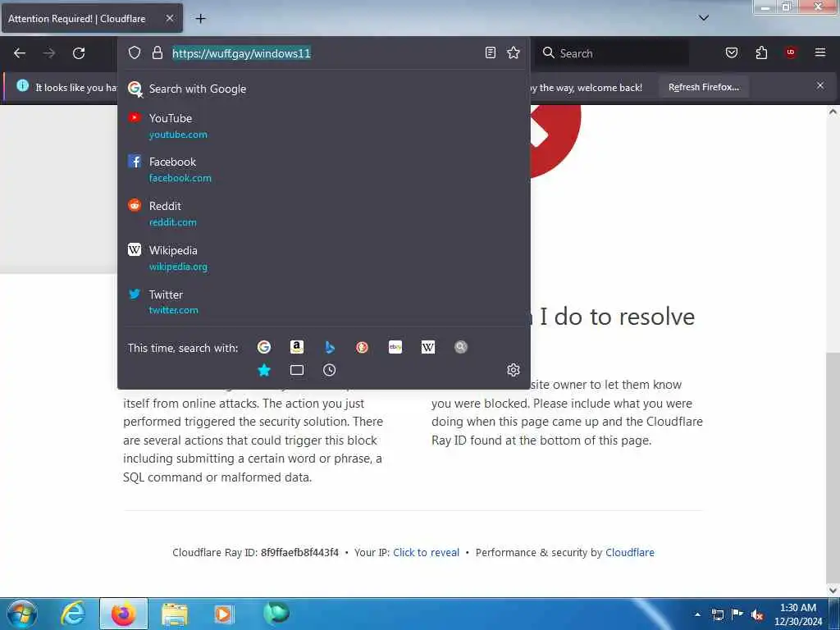This screenshot has width=840, height=630.
Task: Click the info icon in notification bar
Action: 22,85
